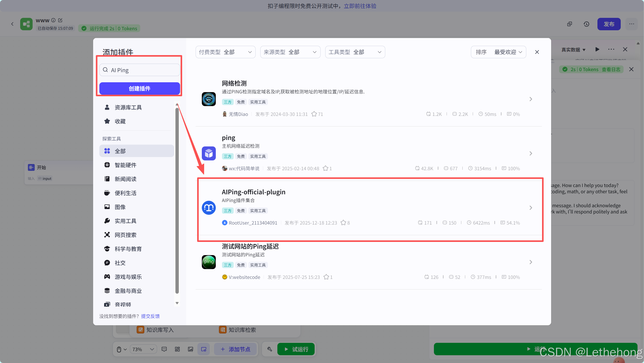Open the 付费类型 filter dropdown
The height and width of the screenshot is (363, 644).
pyautogui.click(x=225, y=52)
